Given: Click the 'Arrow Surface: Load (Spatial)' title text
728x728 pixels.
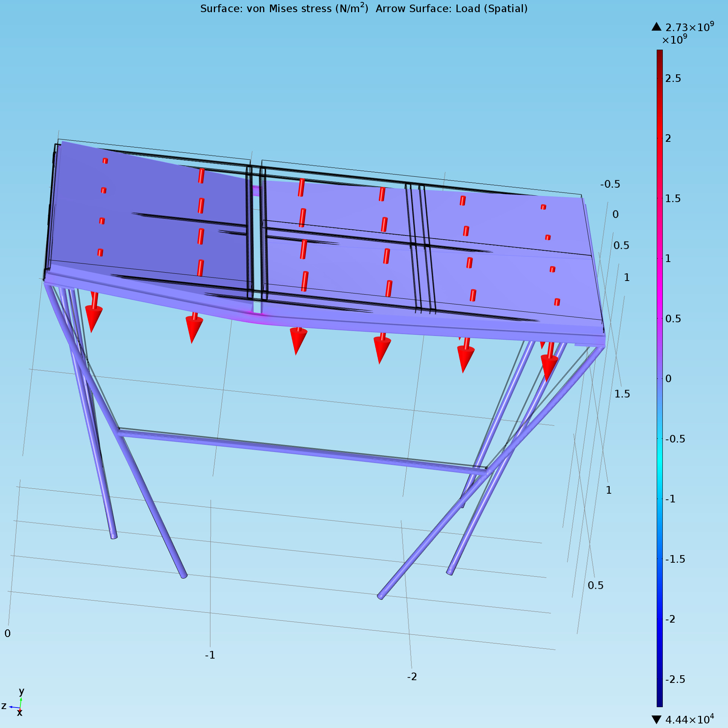Looking at the screenshot, I should (451, 9).
